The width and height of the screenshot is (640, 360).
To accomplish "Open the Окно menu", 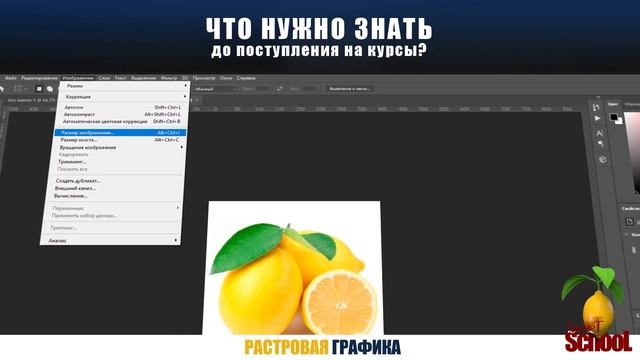I will [x=226, y=78].
